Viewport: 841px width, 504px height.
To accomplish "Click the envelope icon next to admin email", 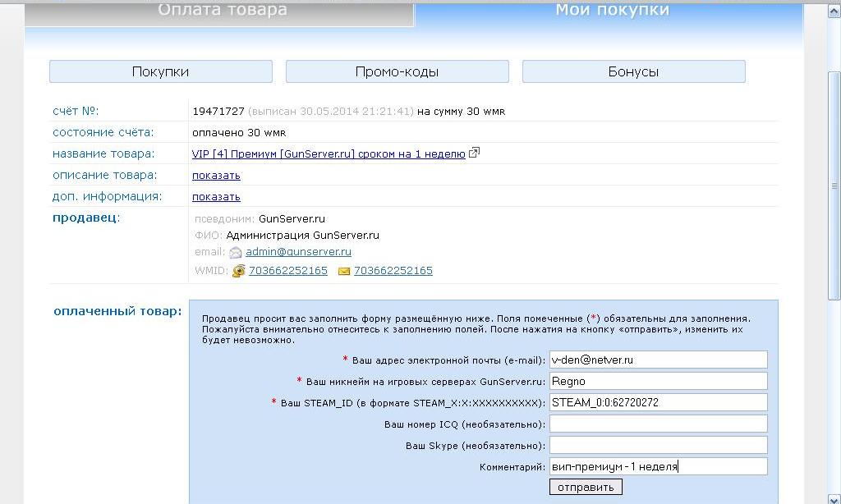I will (236, 253).
